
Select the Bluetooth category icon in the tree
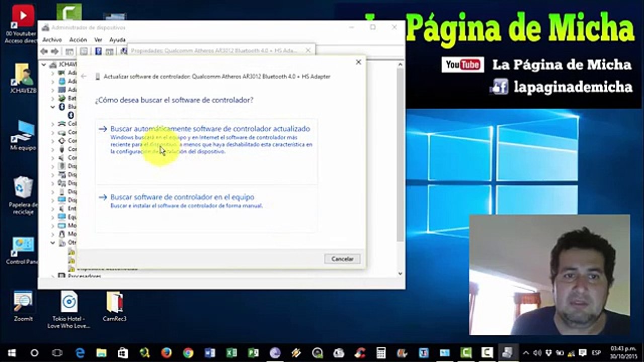62,107
